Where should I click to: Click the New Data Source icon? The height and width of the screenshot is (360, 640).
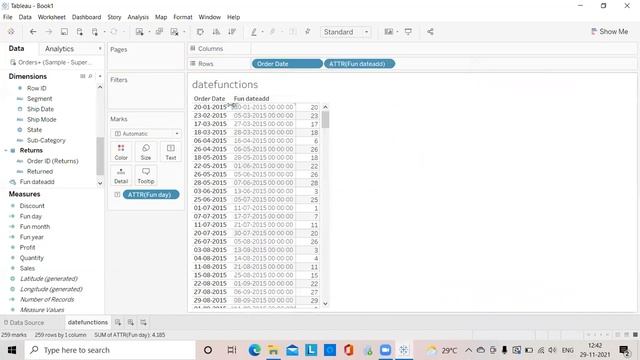pos(80,32)
